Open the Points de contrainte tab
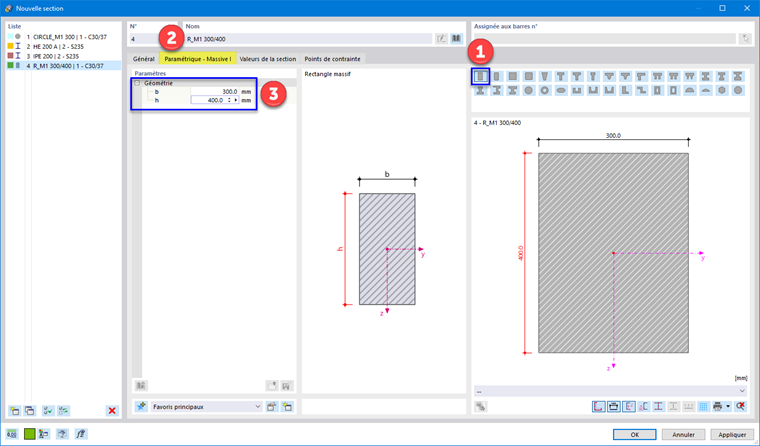This screenshot has width=760, height=446. (332, 59)
